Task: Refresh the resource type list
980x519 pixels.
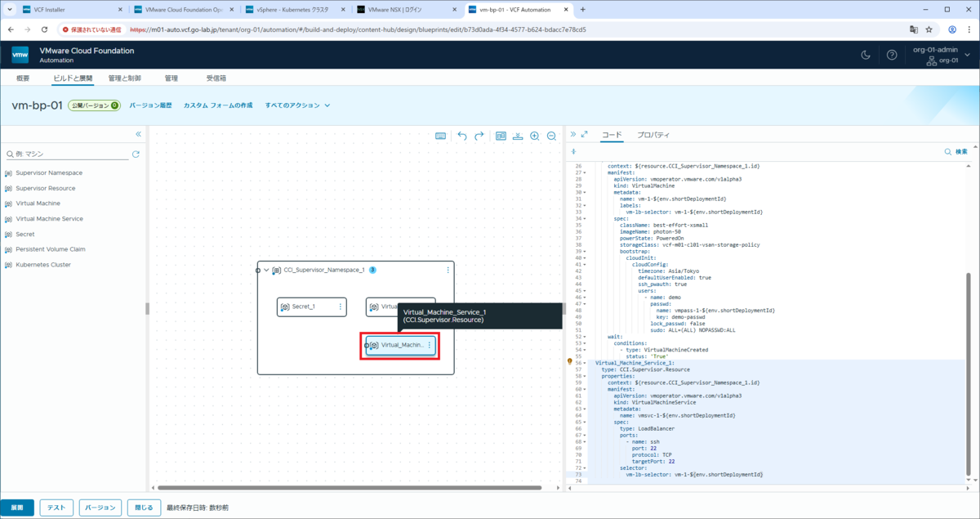Action: pyautogui.click(x=136, y=154)
